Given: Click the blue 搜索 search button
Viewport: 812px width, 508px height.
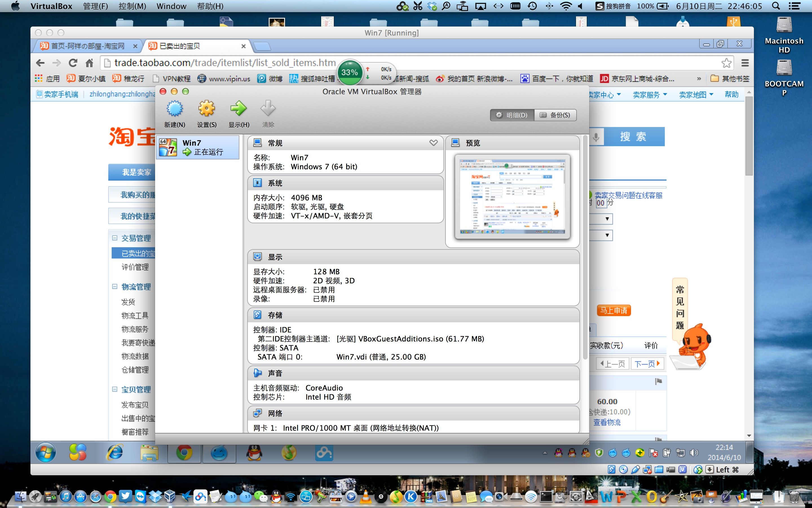Looking at the screenshot, I should pyautogui.click(x=634, y=136).
